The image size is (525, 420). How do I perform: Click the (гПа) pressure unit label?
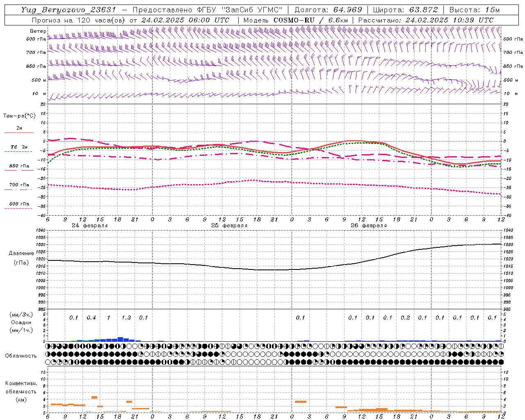[x=21, y=263]
